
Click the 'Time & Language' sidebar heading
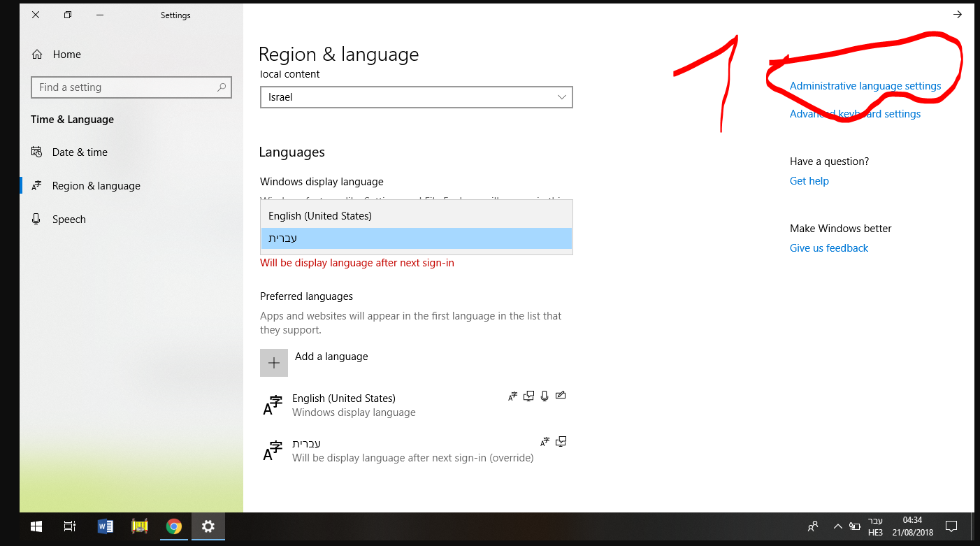72,120
